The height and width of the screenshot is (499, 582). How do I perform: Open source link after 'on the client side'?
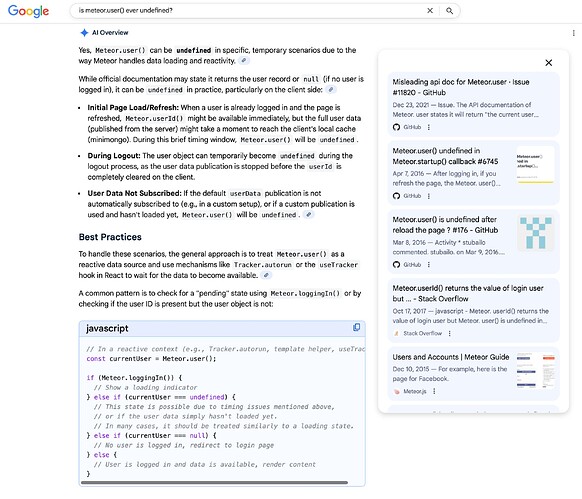click(331, 89)
